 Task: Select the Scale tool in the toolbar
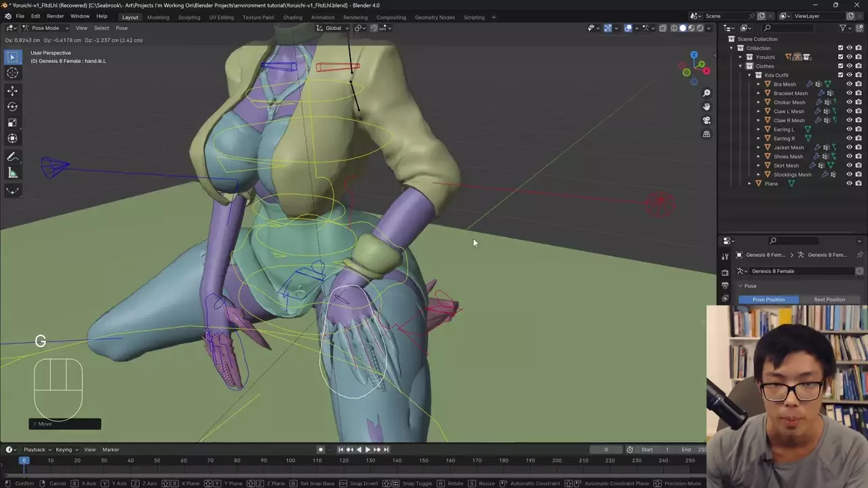(x=12, y=123)
